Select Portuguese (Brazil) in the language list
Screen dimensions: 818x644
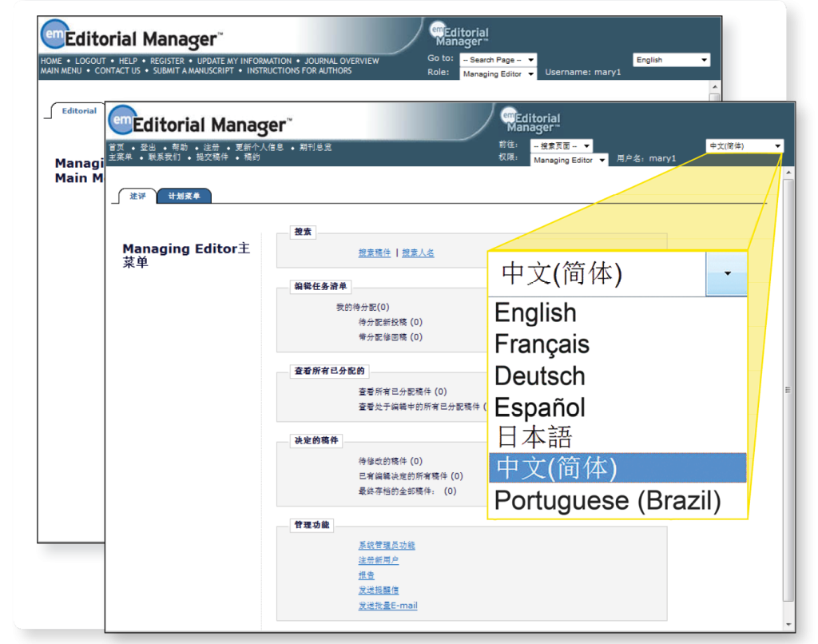607,501
